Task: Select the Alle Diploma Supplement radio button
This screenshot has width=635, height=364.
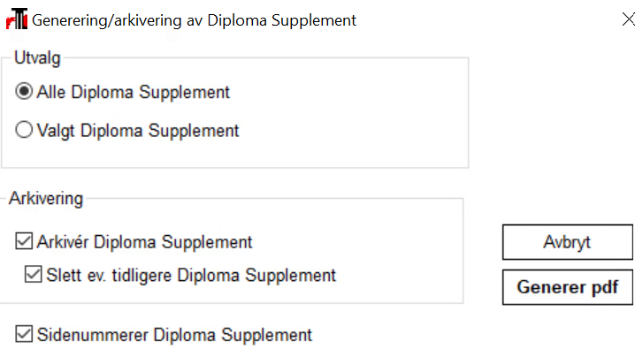Action: [x=24, y=91]
